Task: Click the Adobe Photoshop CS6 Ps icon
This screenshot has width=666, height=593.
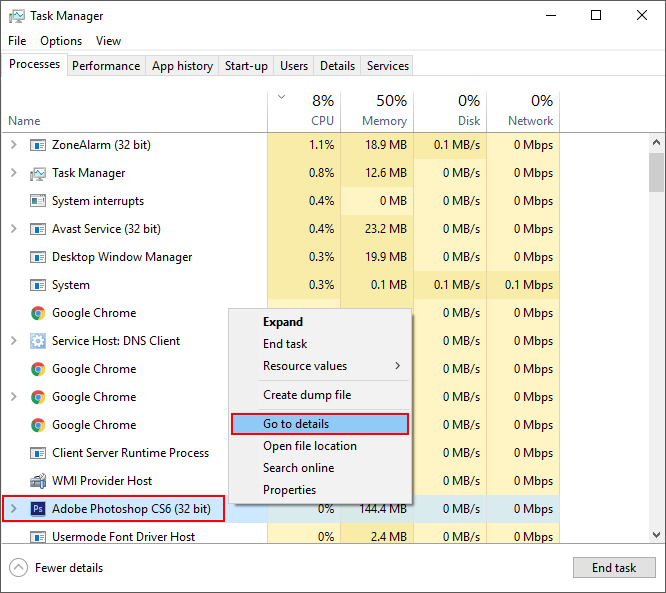Action: (38, 508)
